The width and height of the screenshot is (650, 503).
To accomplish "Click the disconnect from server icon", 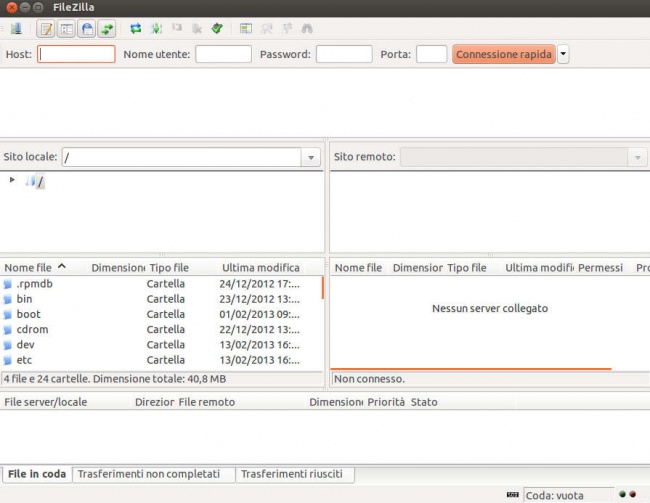I will pyautogui.click(x=197, y=29).
